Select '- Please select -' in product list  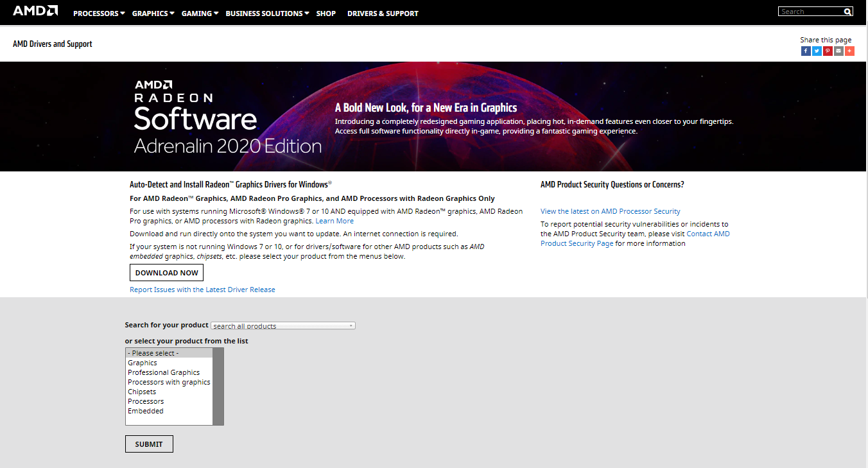point(169,353)
